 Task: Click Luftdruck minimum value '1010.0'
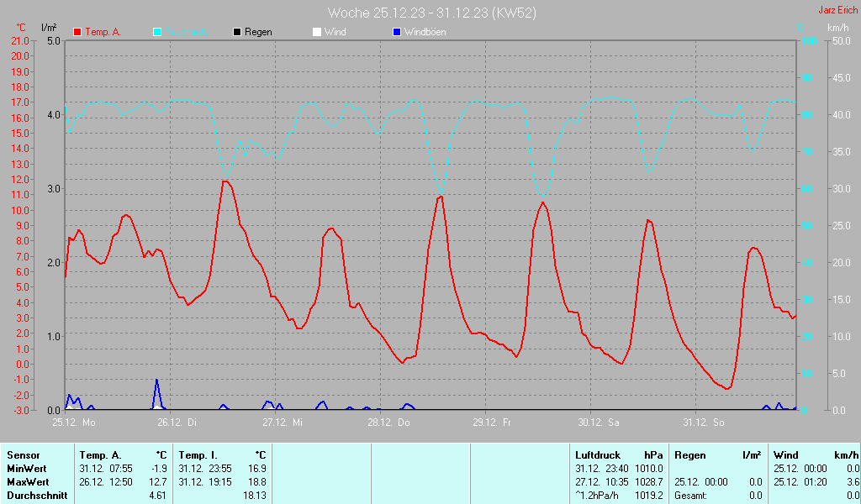649,469
